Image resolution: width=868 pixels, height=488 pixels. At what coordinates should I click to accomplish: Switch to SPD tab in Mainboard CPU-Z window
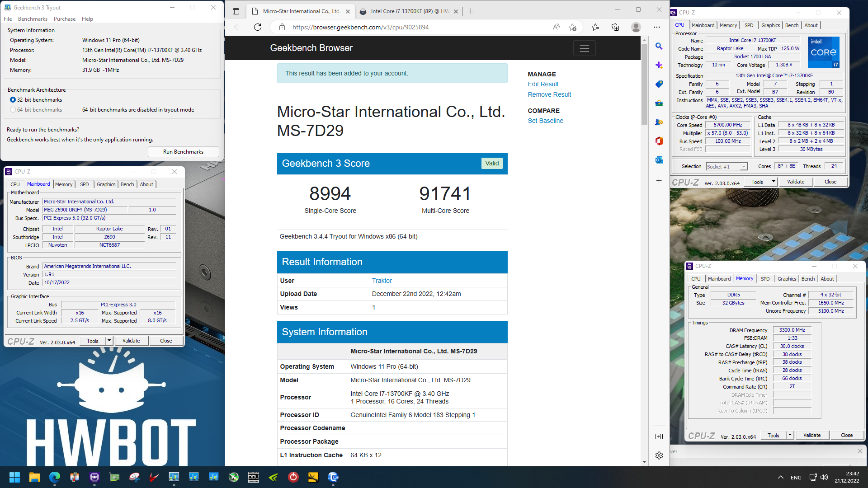click(x=85, y=184)
